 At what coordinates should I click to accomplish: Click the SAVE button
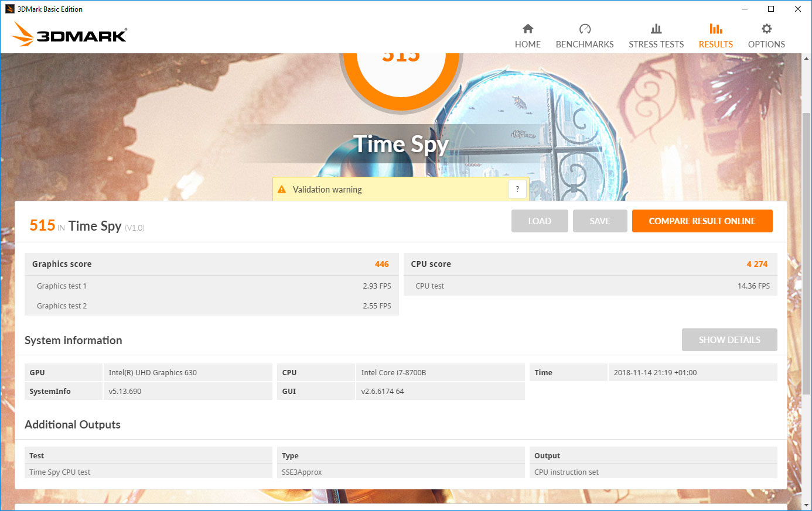point(600,221)
